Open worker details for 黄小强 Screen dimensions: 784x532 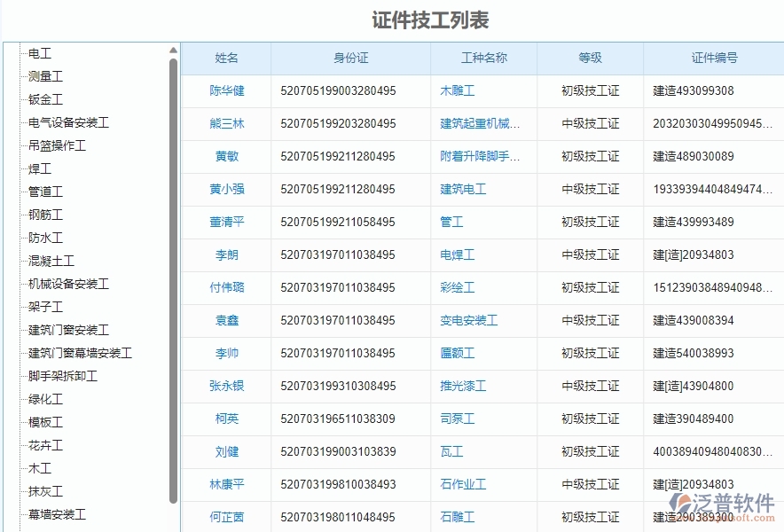226,189
